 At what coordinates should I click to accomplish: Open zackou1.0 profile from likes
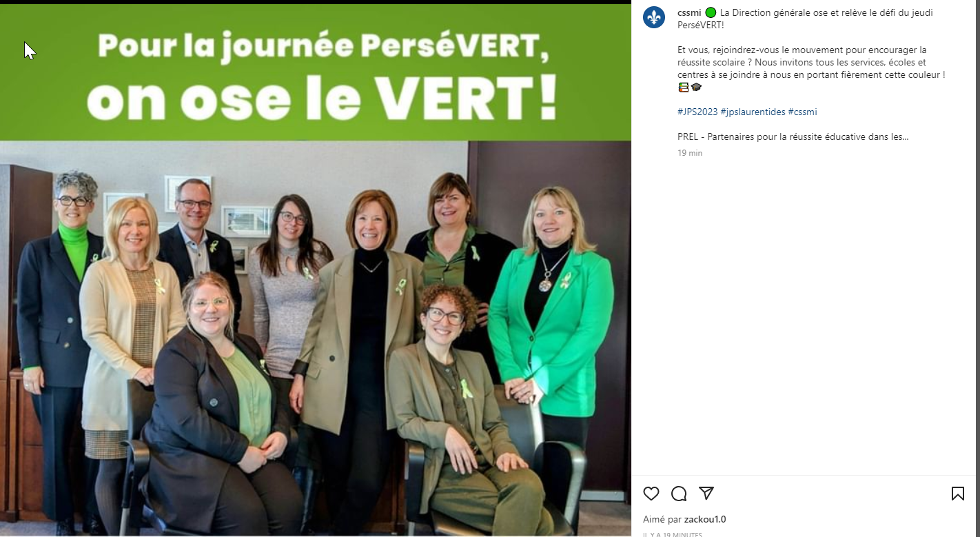(x=705, y=519)
